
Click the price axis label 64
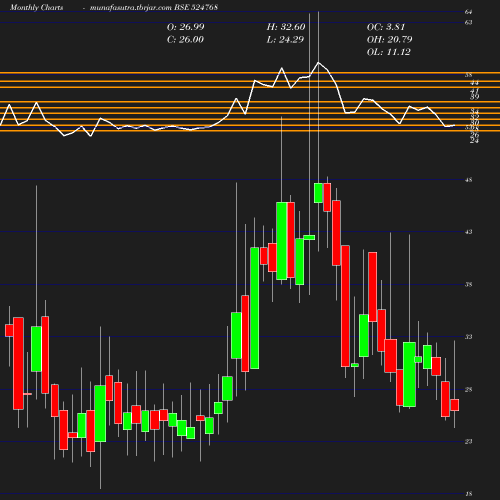click(x=469, y=12)
